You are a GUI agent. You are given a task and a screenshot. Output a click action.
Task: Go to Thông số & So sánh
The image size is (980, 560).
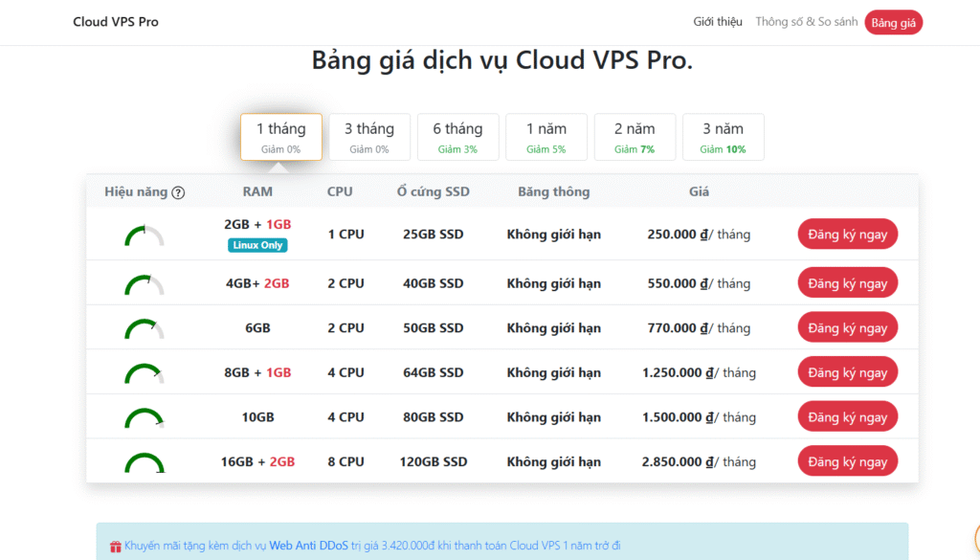[x=806, y=22]
